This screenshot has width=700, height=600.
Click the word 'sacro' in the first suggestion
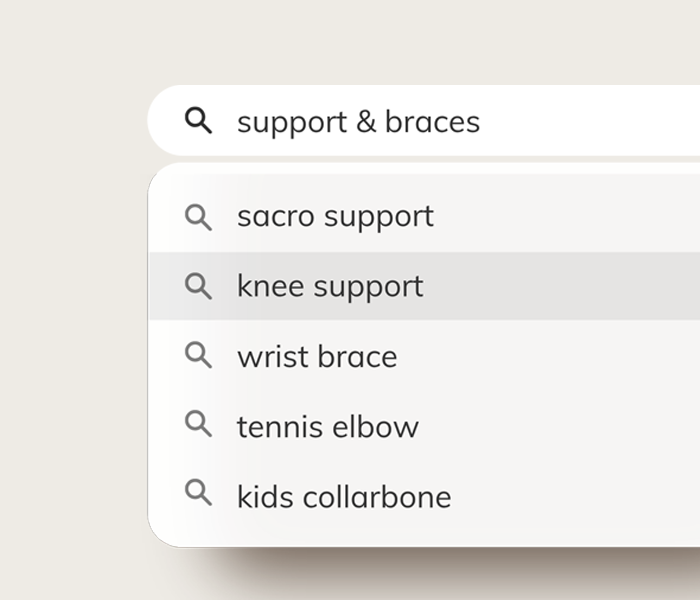[276, 217]
